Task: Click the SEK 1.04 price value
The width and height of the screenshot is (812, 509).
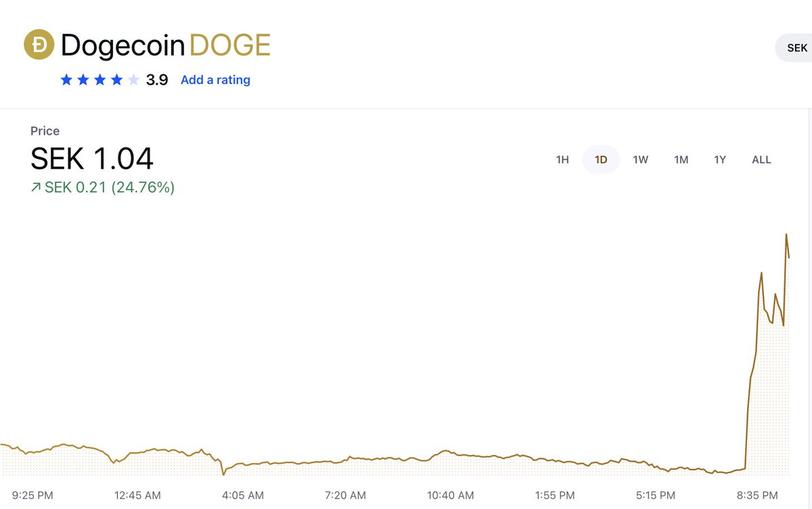Action: tap(92, 159)
